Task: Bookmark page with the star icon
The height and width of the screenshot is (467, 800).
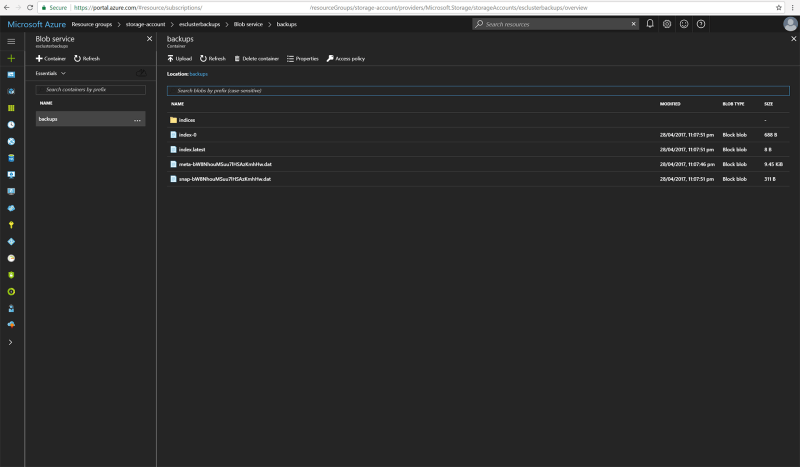Action: 779,8
